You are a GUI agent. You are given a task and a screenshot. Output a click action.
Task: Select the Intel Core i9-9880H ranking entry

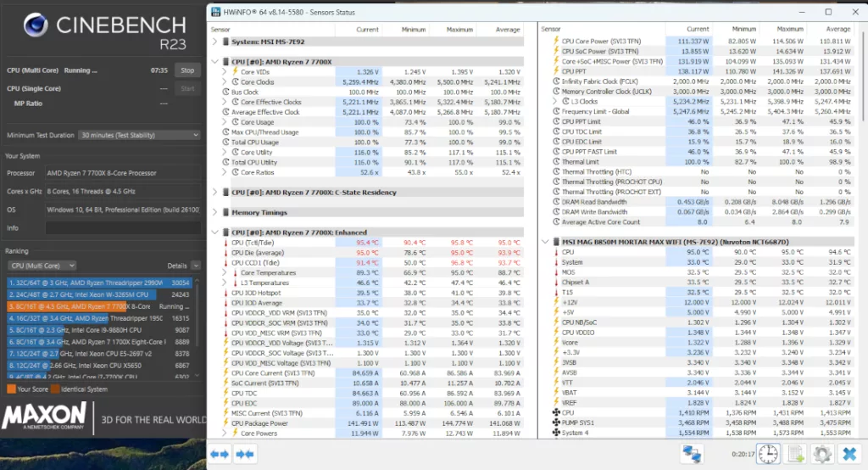(x=100, y=330)
